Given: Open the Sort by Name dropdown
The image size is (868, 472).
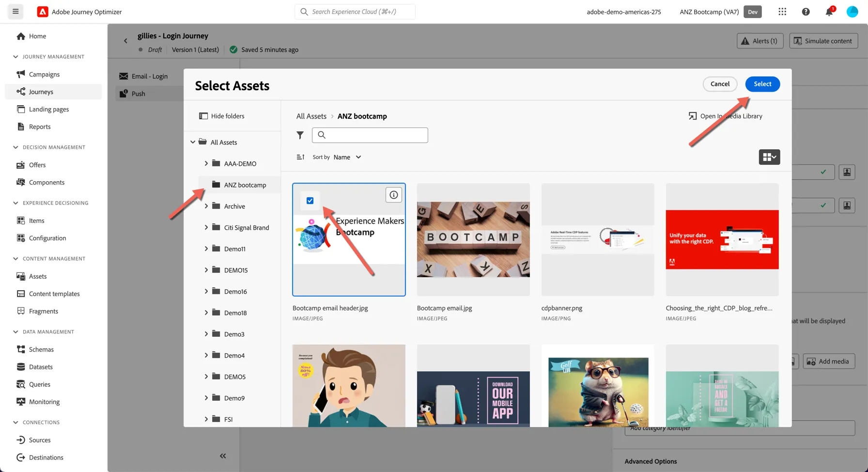Looking at the screenshot, I should tap(347, 157).
